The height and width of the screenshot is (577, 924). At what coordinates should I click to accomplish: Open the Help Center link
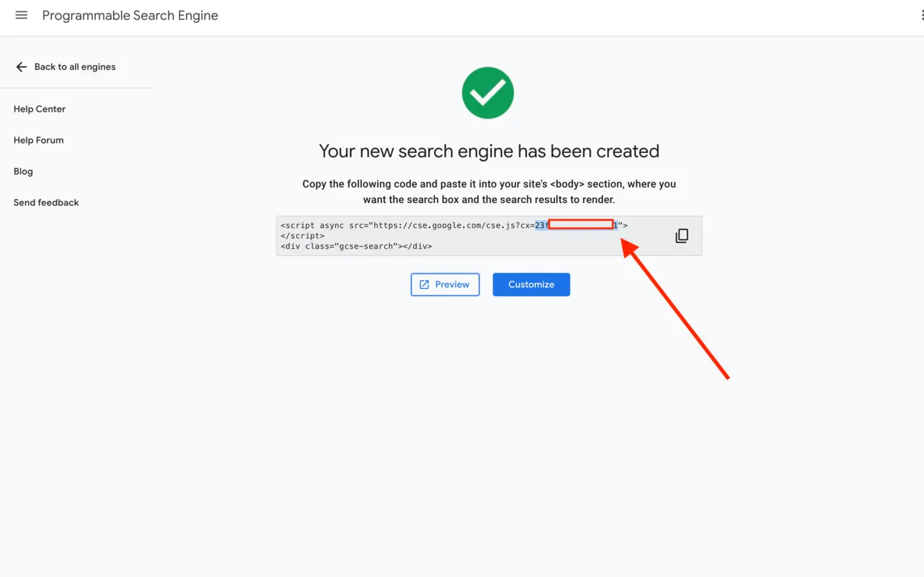(x=39, y=109)
